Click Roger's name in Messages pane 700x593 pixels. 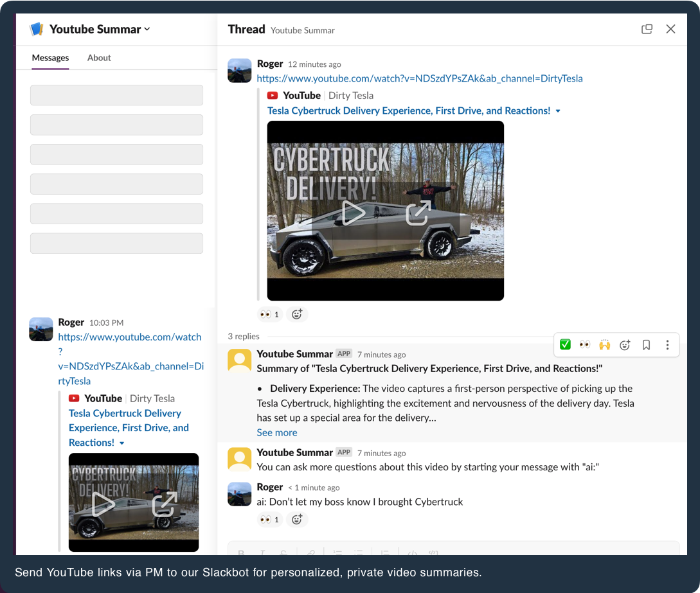71,322
